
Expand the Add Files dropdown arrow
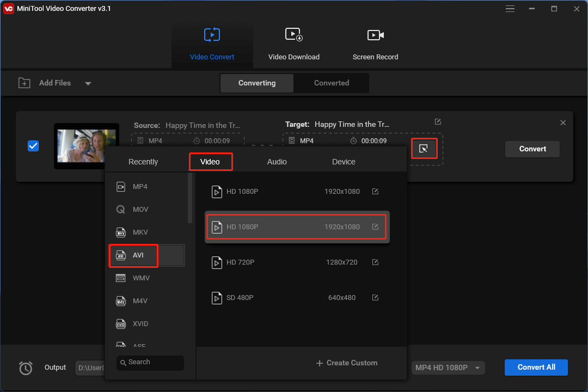[x=88, y=83]
